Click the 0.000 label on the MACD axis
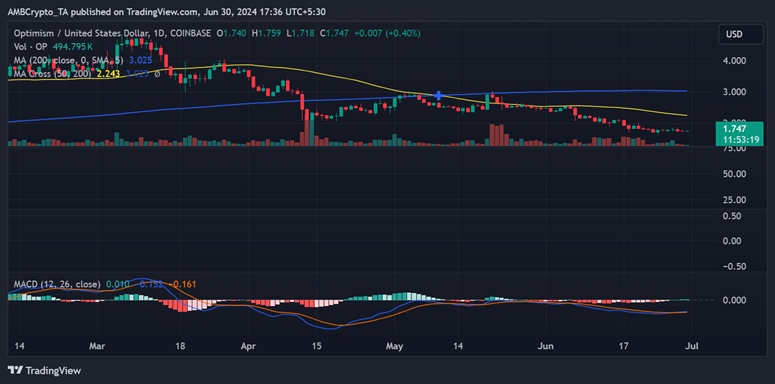 tap(733, 300)
